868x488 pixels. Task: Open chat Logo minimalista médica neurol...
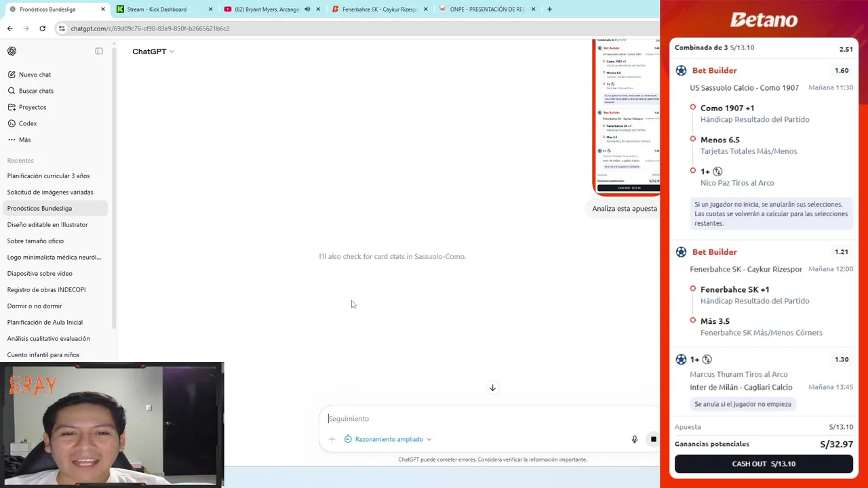[x=56, y=257]
